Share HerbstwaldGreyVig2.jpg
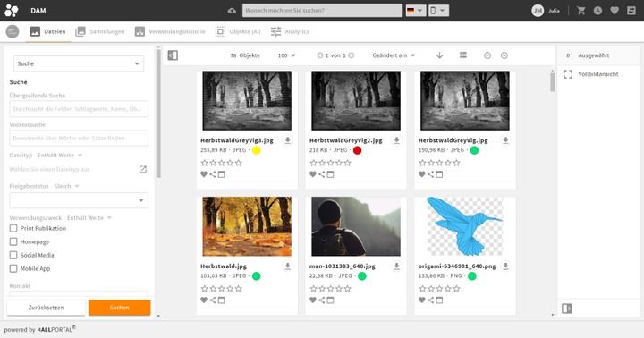Image resolution: width=644 pixels, height=338 pixels. 322,174
